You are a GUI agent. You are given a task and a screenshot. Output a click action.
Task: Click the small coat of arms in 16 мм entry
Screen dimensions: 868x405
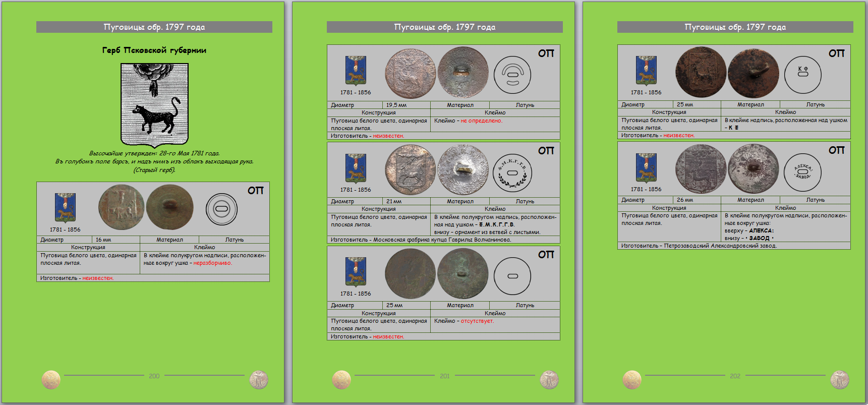point(65,207)
